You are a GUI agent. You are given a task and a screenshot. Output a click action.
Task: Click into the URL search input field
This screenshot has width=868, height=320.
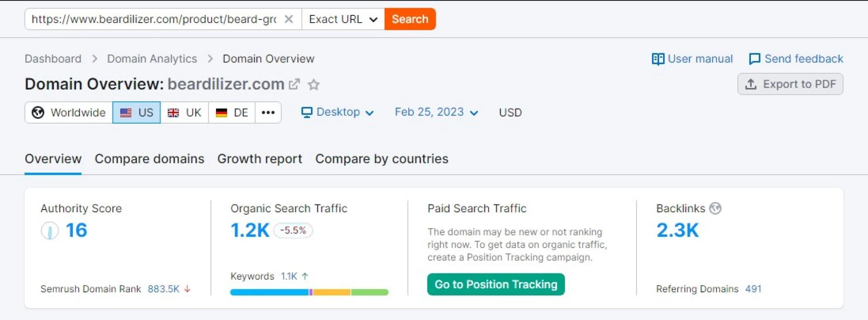154,19
